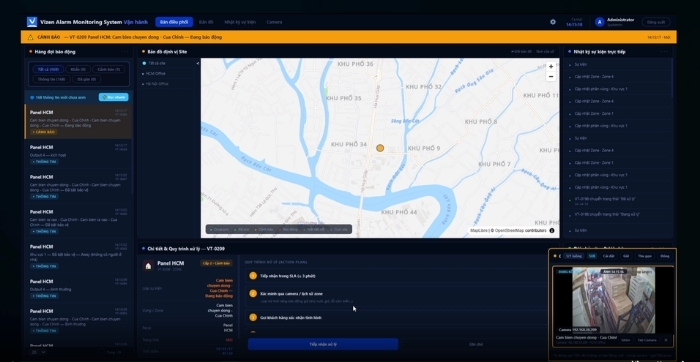
Task: Select the Khẩn alarm filter
Action: 78,70
